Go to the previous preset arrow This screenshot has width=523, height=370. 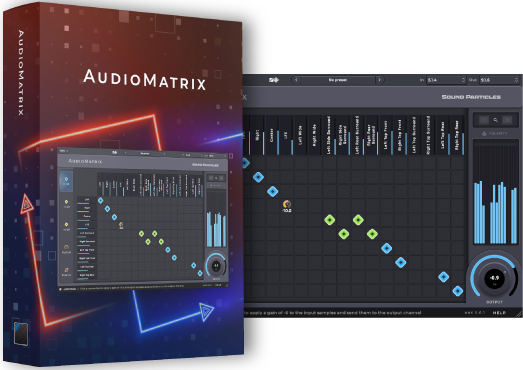[296, 80]
